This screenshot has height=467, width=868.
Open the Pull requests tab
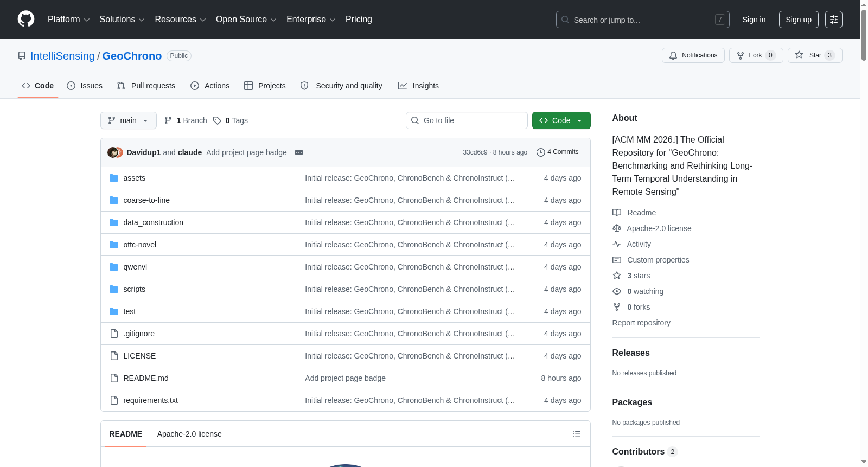click(146, 86)
